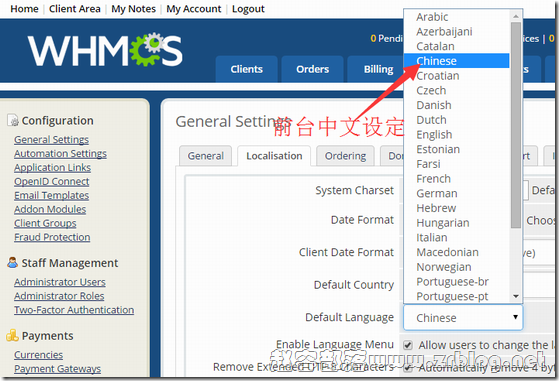
Task: Open the Billing navigation tab
Action: (376, 69)
